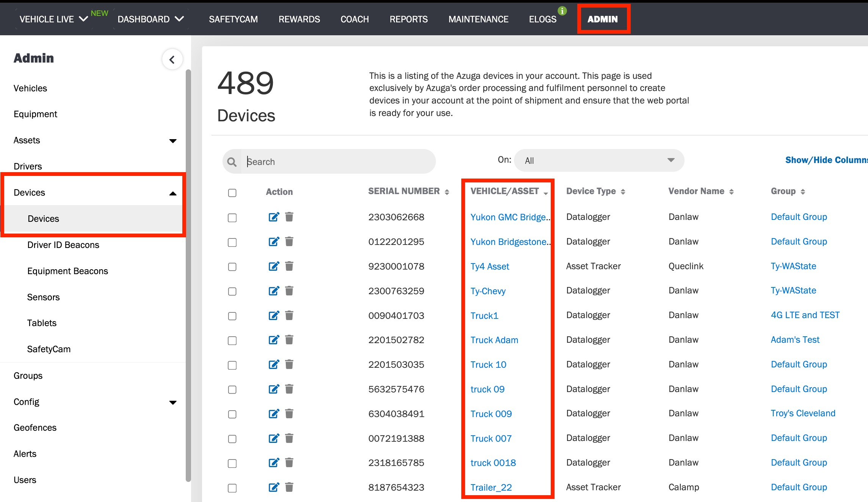The height and width of the screenshot is (502, 868).
Task: Click Show/Hide Columns link
Action: point(826,160)
